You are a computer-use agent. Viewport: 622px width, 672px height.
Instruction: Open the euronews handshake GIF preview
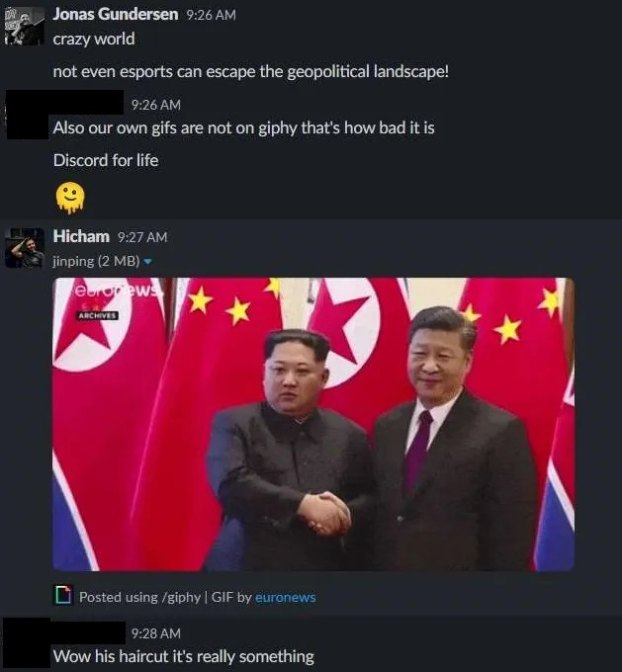click(313, 424)
